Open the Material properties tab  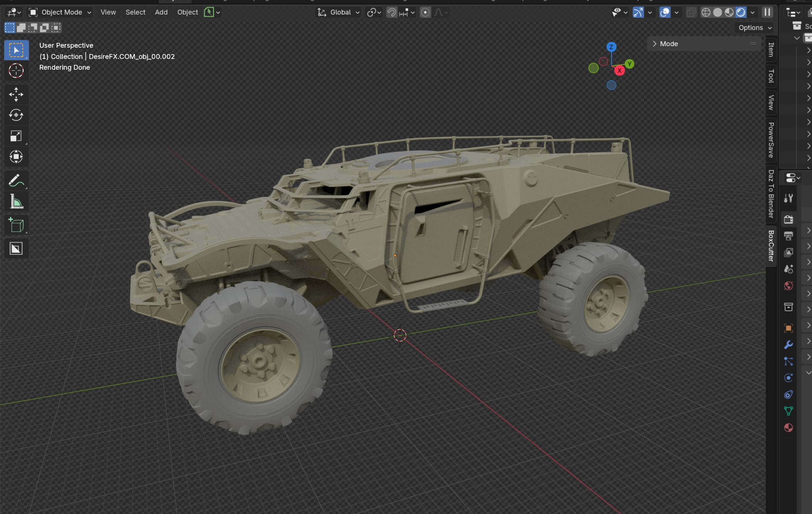coord(788,428)
